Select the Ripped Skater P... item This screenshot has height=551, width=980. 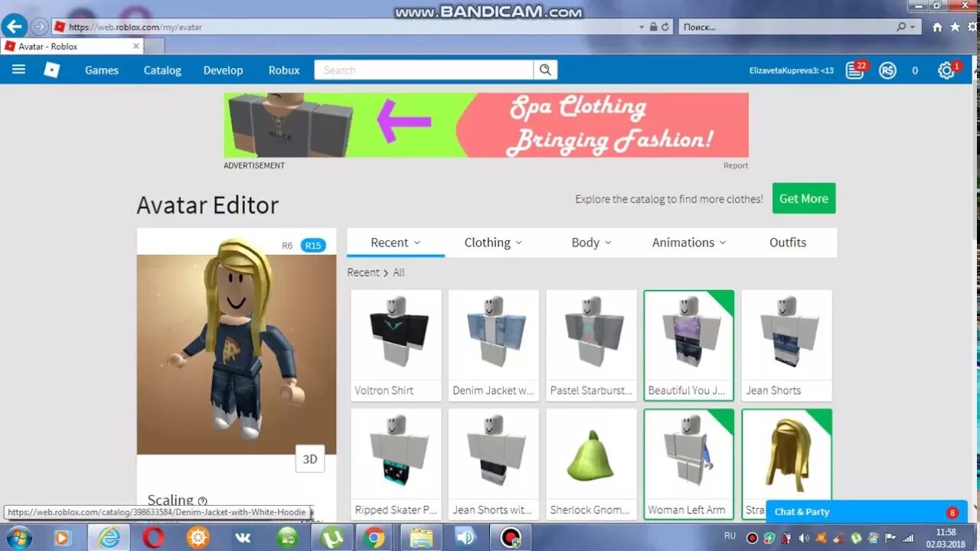(x=396, y=464)
